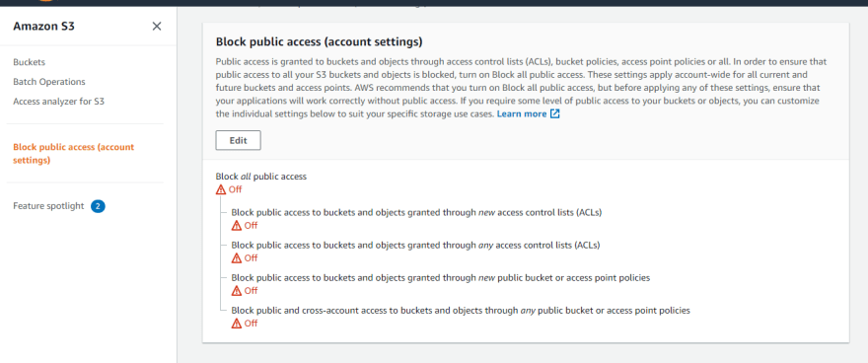Click the Edit button

238,140
